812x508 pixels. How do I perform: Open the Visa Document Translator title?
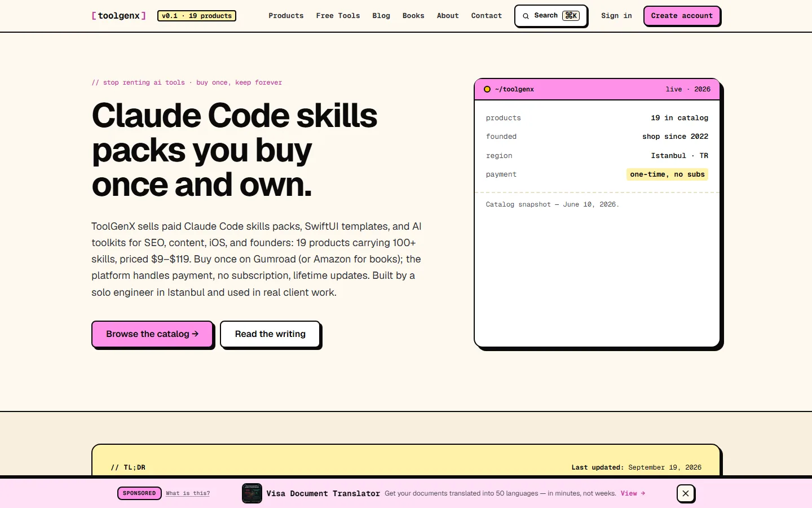pos(323,493)
